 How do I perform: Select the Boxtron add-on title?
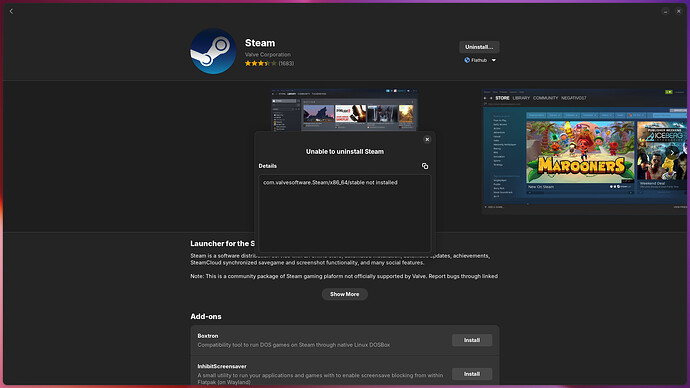[208, 336]
